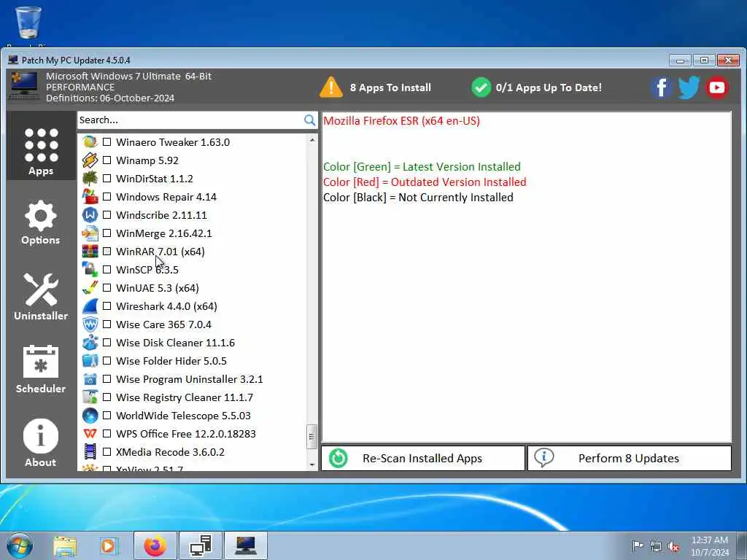Click the WinRAR books icon
Viewport: 747px width, 560px height.
click(90, 252)
